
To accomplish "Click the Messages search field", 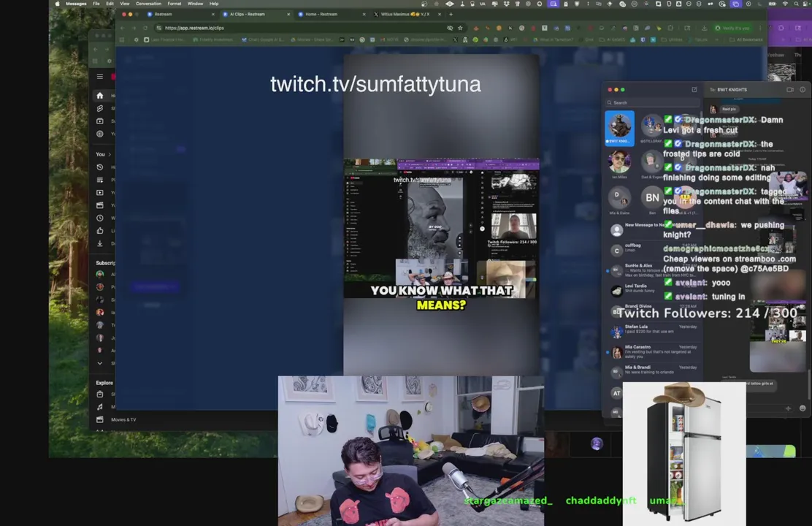I will pos(652,102).
